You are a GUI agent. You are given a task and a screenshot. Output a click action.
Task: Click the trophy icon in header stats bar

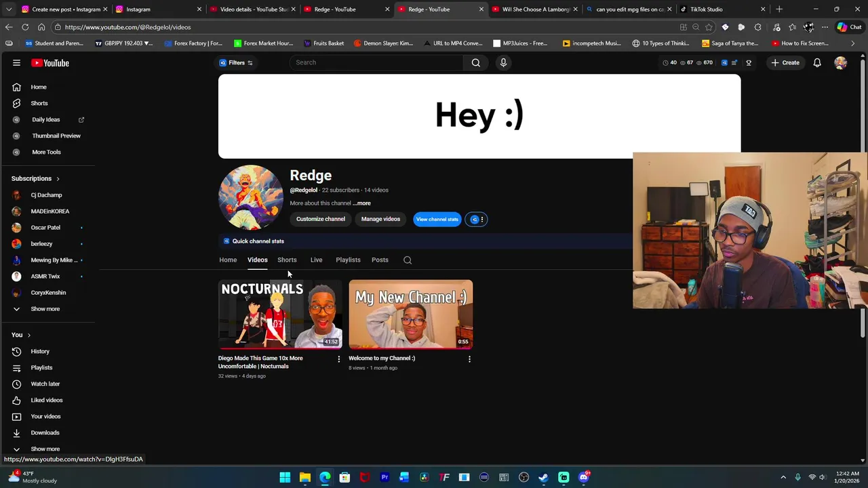point(749,62)
